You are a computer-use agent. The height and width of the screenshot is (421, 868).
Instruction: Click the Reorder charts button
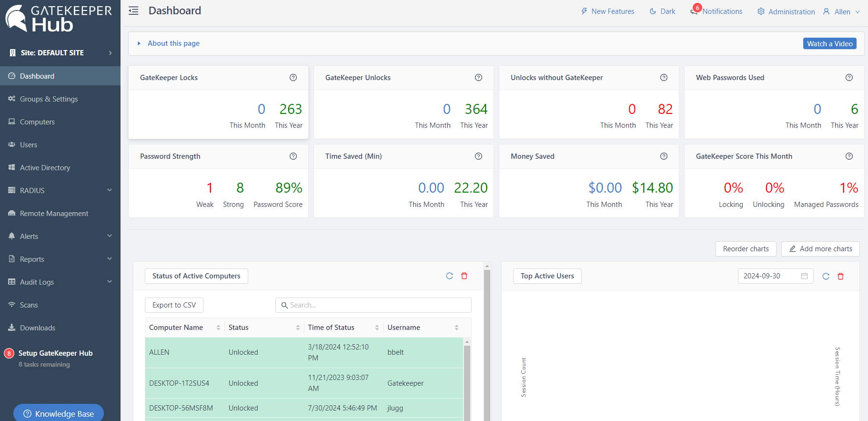746,249
